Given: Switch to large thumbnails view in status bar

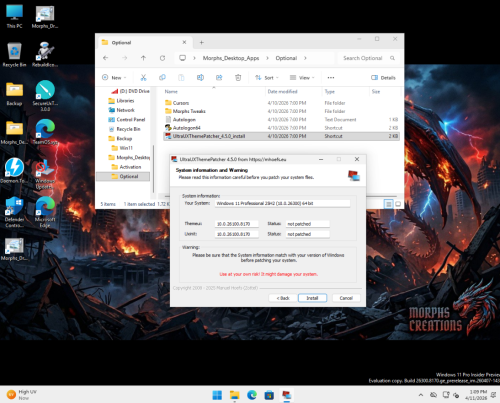Looking at the screenshot, I should (x=398, y=204).
